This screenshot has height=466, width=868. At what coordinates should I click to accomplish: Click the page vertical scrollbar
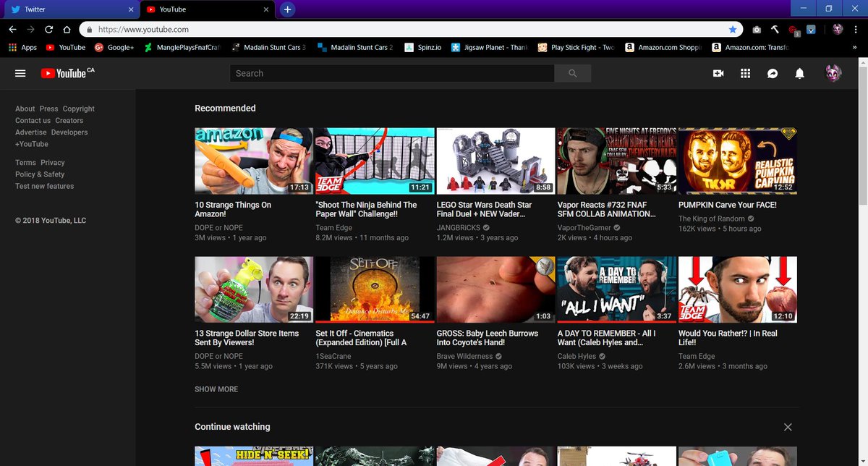click(862, 137)
